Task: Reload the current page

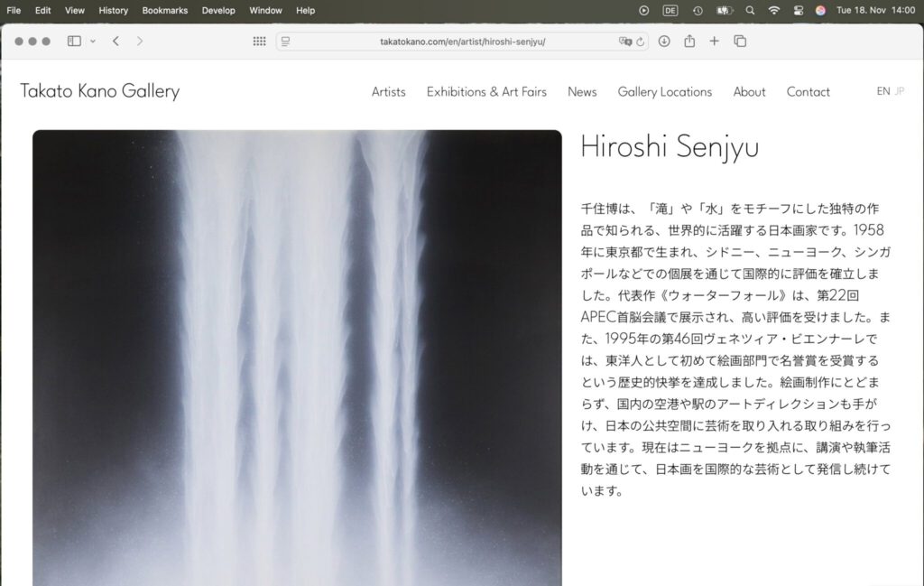Action: point(641,42)
